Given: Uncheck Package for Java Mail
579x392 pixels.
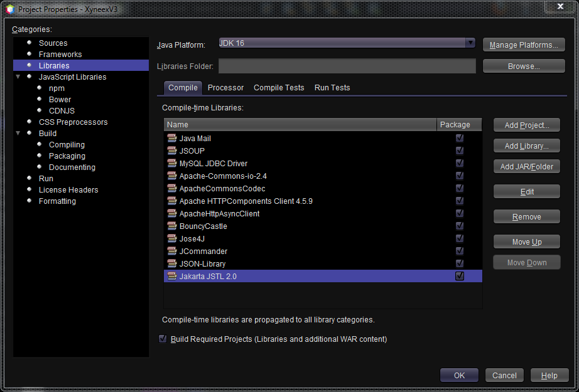Looking at the screenshot, I should pos(459,138).
